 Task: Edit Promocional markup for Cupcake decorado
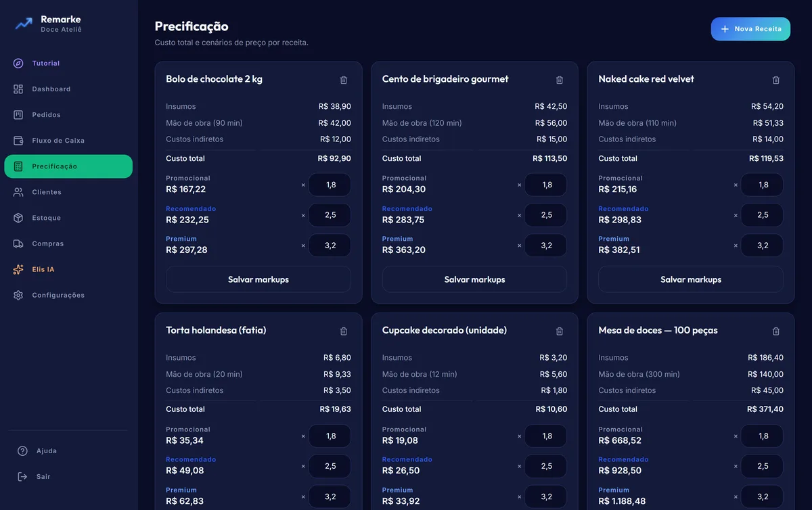(x=546, y=436)
